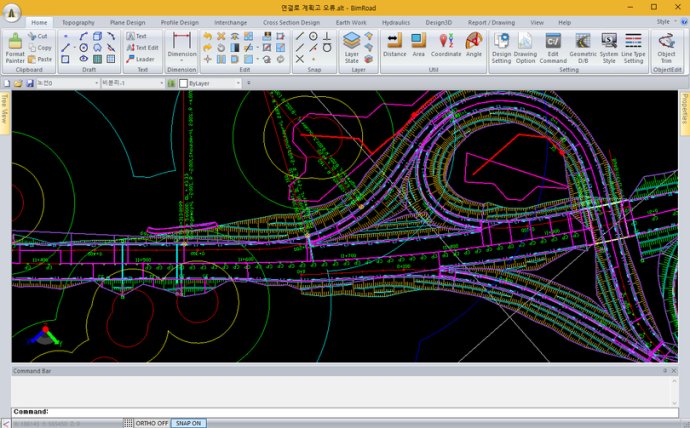Click the orange X delete icon
Image resolution: width=690 pixels, height=428 pixels.
[221, 36]
